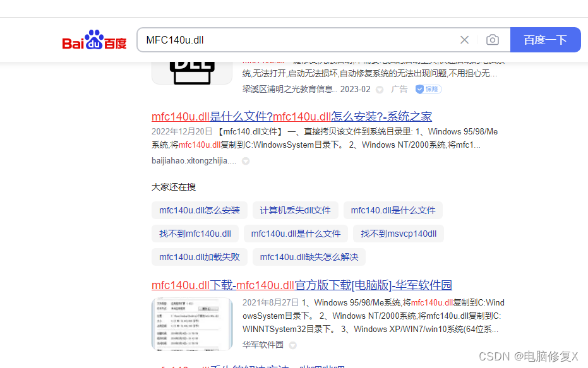Clear the search box with the X icon
Image resolution: width=588 pixels, height=368 pixels.
pos(464,40)
